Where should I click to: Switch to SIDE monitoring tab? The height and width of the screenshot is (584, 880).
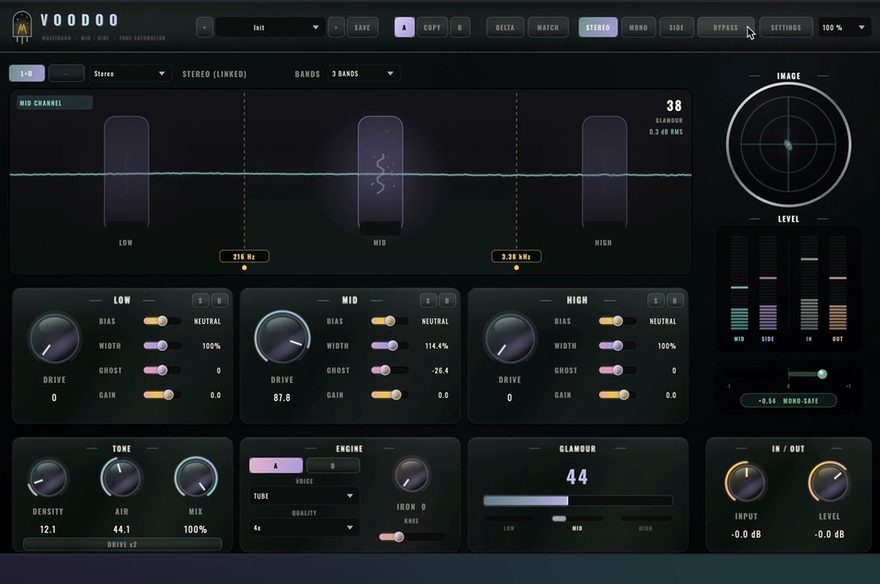click(676, 27)
